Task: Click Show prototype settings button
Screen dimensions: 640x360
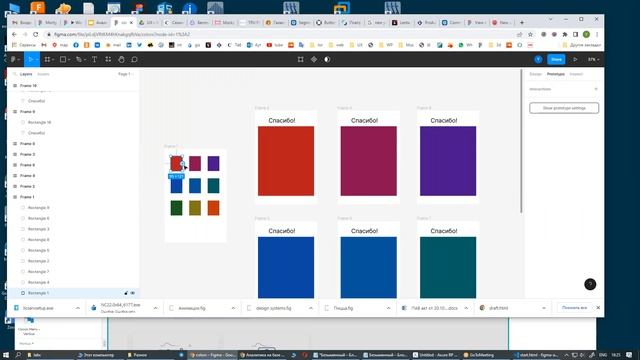Action: (564, 108)
